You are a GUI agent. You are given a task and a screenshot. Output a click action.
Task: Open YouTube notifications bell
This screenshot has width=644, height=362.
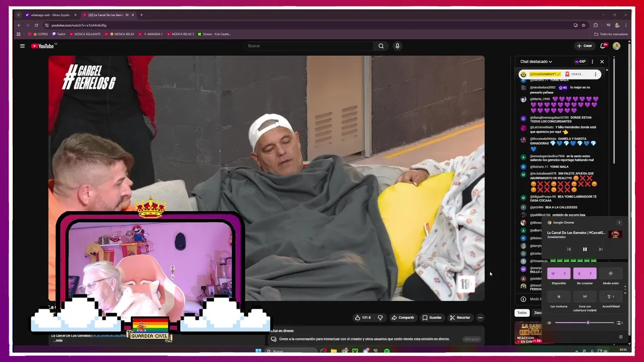tap(603, 46)
